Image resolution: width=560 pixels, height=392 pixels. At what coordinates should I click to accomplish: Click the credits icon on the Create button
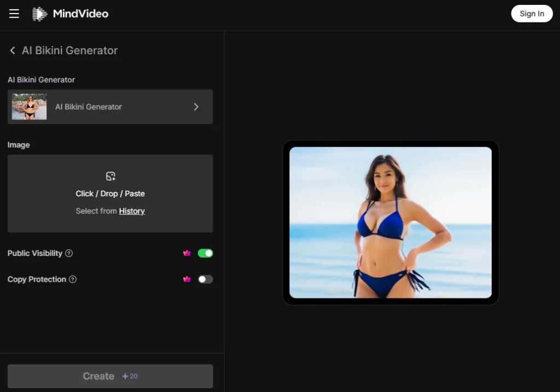(x=126, y=376)
